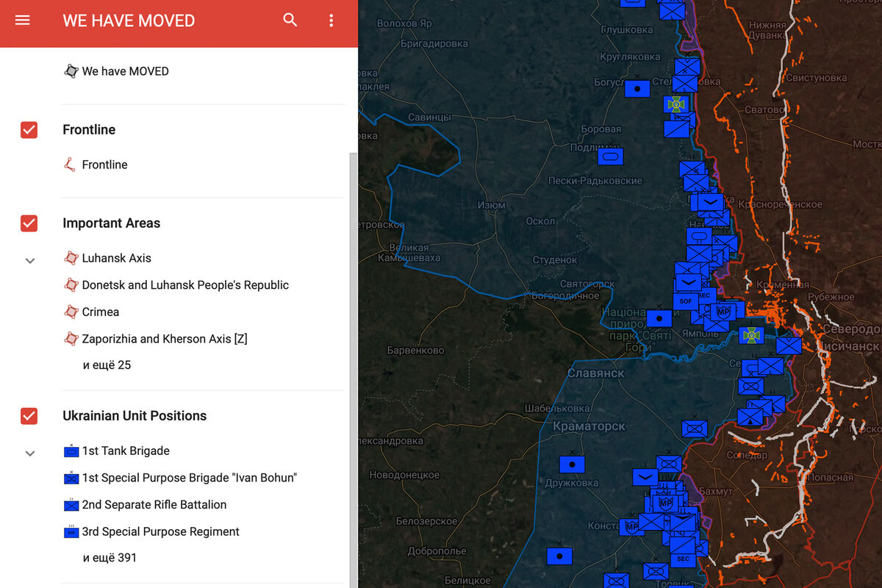Viewport: 882px width, 588px height.
Task: Click the Frontline layer line icon
Action: click(71, 165)
